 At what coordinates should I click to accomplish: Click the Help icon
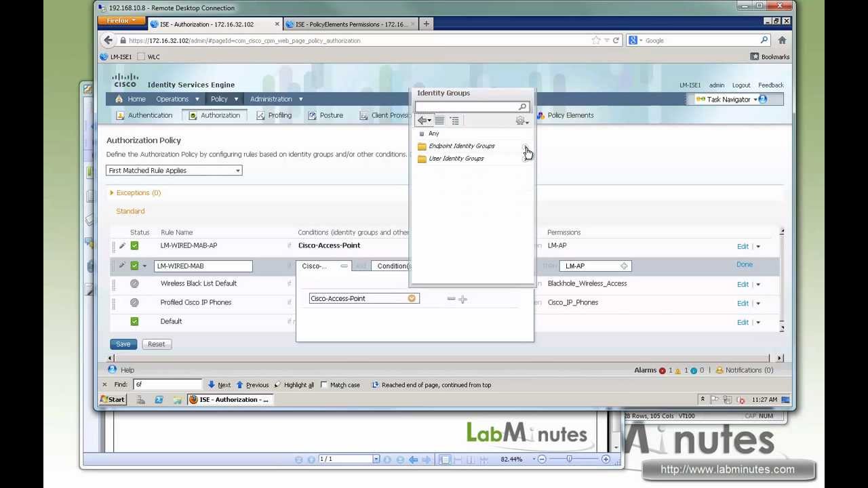(112, 369)
